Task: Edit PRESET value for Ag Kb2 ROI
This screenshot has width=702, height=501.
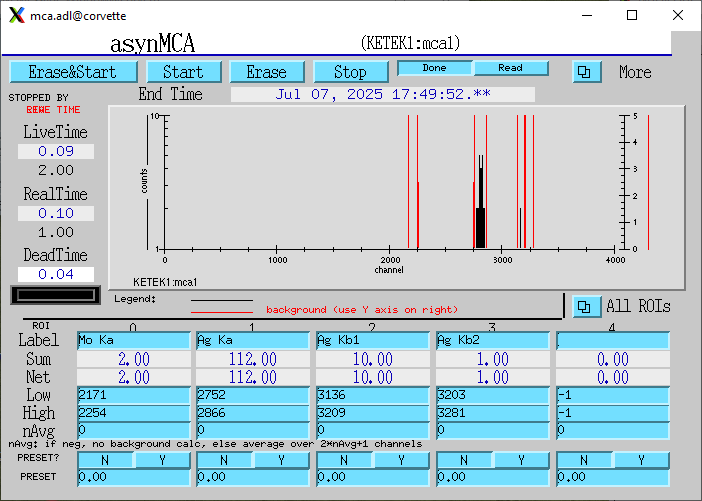Action: [x=493, y=478]
